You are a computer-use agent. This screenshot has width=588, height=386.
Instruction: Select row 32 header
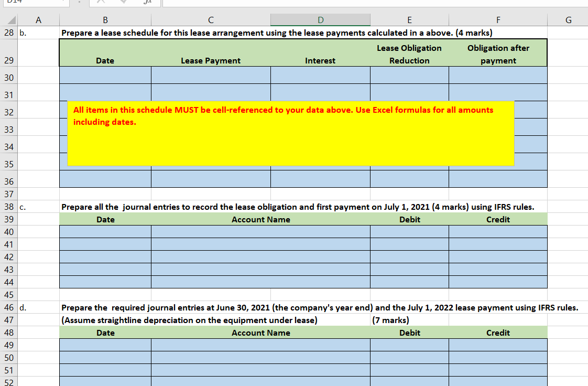[9, 110]
